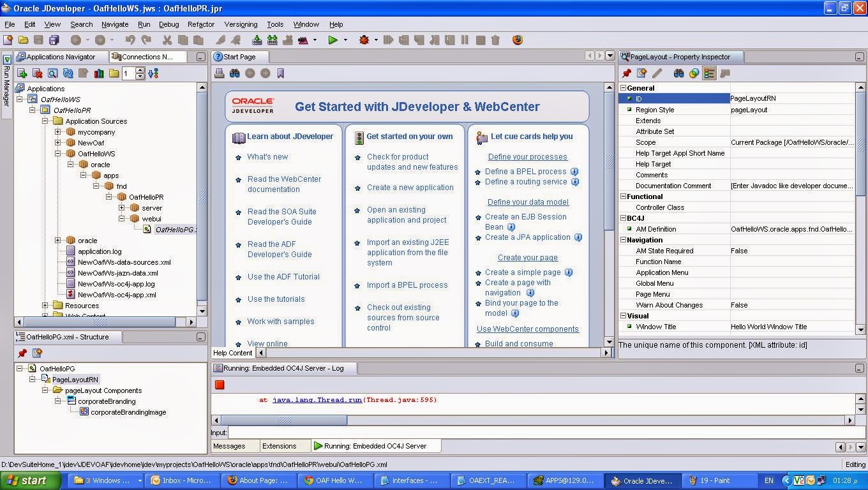Open Find in the Property Inspector panel
868x490 pixels.
(x=679, y=73)
